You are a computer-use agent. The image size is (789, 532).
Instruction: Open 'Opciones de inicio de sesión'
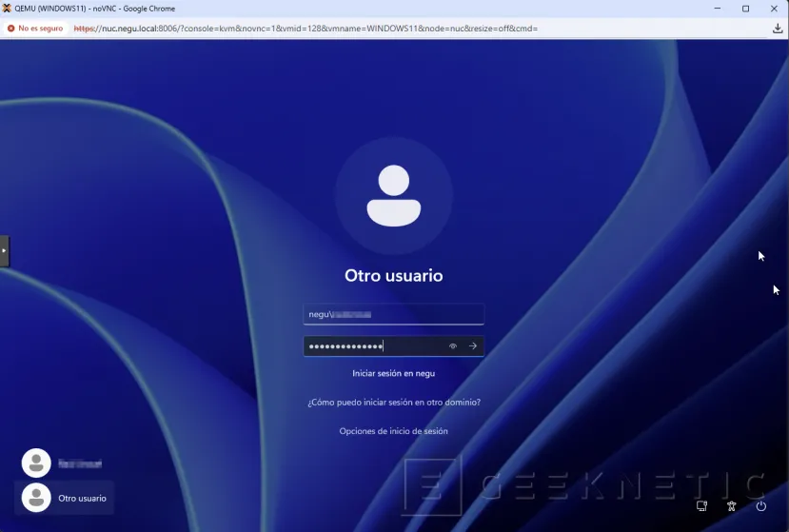point(393,431)
